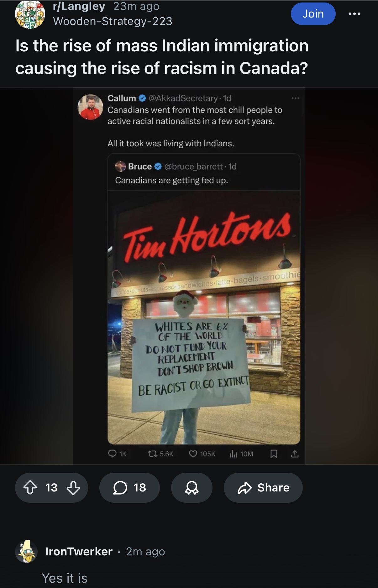Give an award to the post
The image size is (378, 588).
[x=192, y=488]
